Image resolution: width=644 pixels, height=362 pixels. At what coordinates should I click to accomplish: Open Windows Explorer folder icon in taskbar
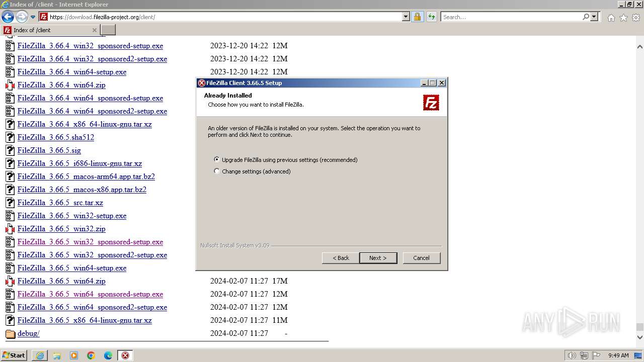[x=57, y=355]
